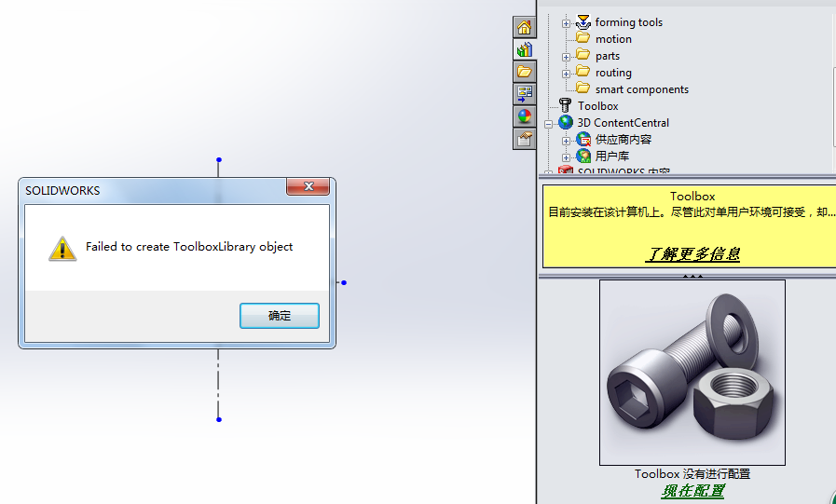
Task: Click the 目前安装在该计算机上 notice text
Action: [x=692, y=212]
